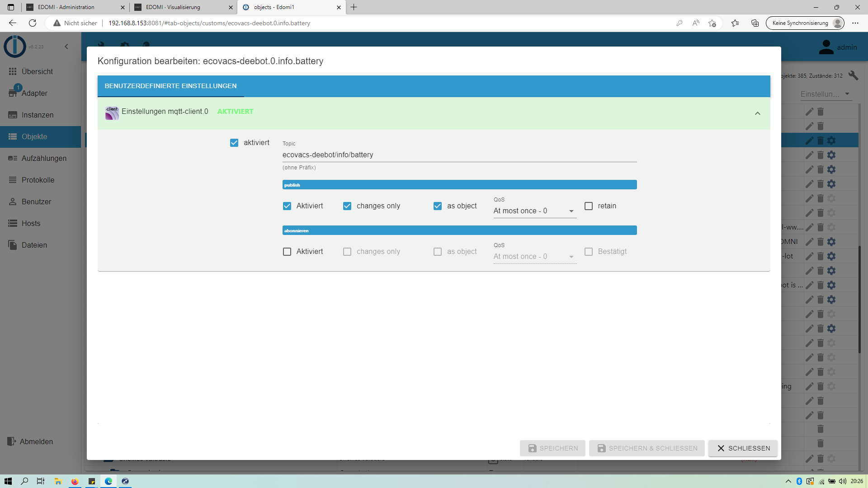868x488 pixels.
Task: Open the publish QoS dropdown
Action: pos(534,211)
